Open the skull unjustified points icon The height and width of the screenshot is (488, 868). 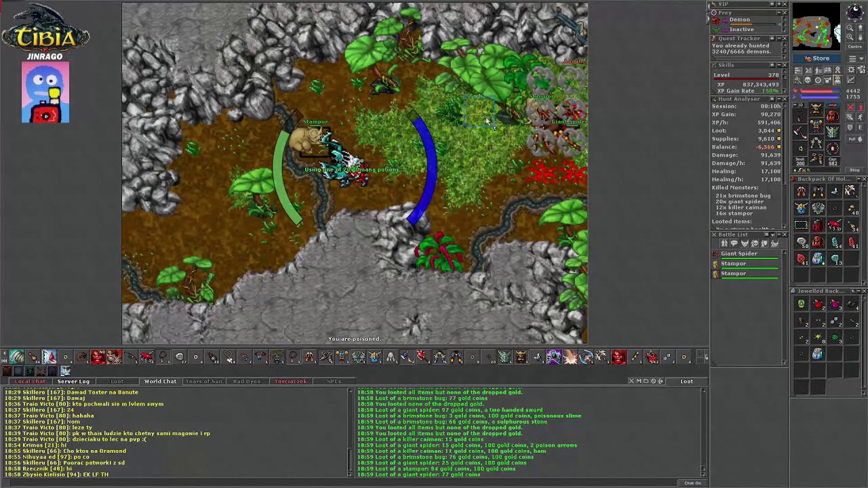pos(808,79)
